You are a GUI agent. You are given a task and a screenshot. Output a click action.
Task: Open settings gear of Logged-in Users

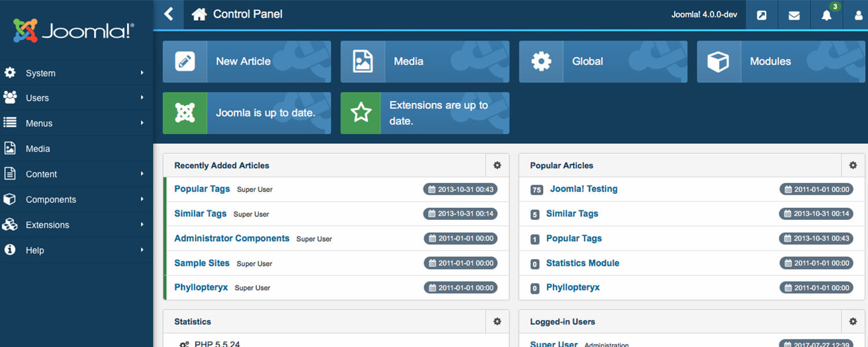pyautogui.click(x=853, y=322)
